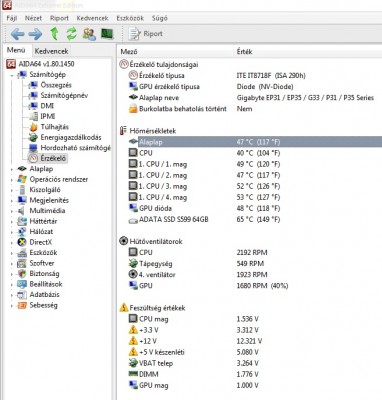Viewport: 382px width, 400px height.
Task: Click the DIMM memory icon
Action: coord(133,374)
